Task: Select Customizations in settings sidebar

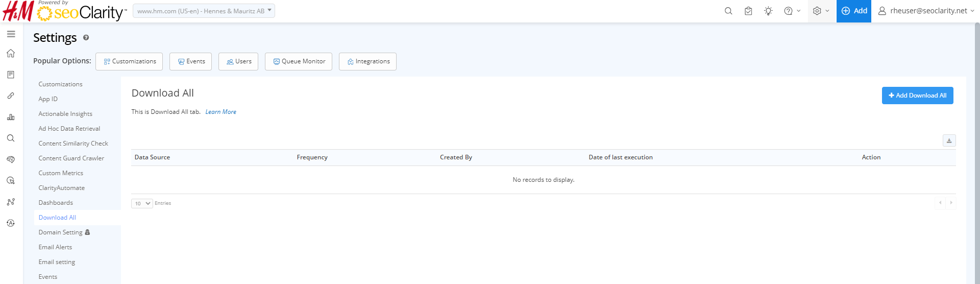Action: click(60, 84)
